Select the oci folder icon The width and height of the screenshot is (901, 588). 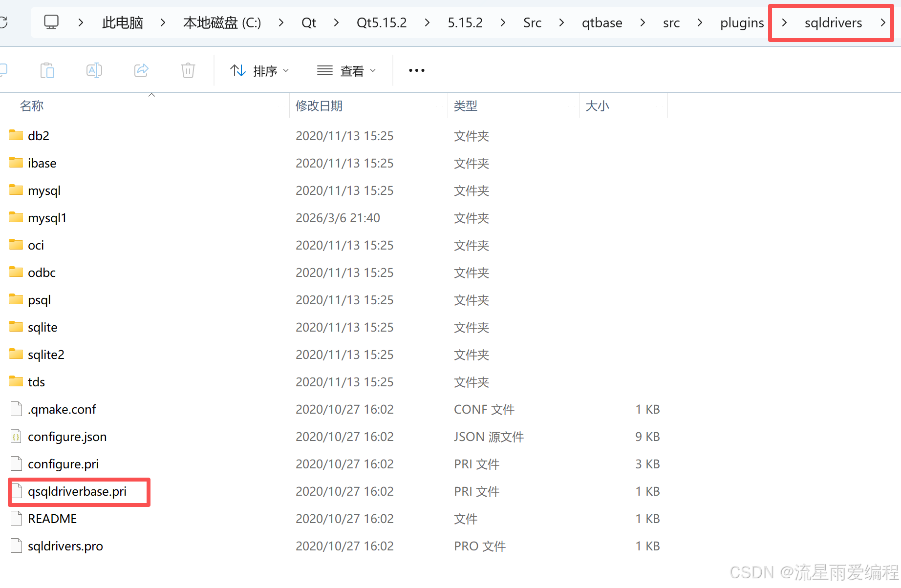point(16,245)
